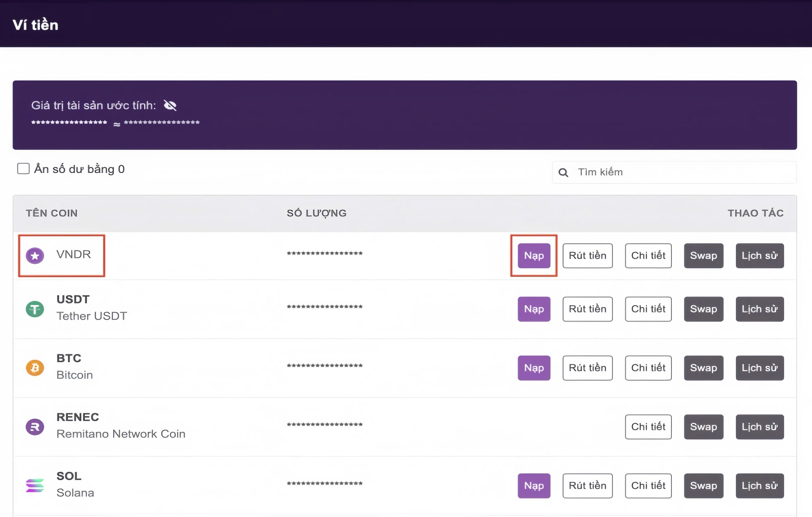Open Lịch sử for BTC

[x=760, y=368]
